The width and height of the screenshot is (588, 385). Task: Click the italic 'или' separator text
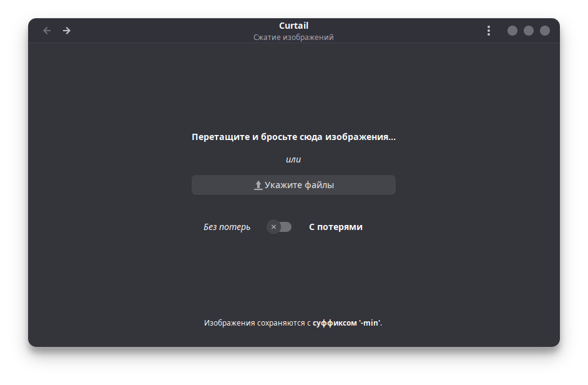point(293,159)
